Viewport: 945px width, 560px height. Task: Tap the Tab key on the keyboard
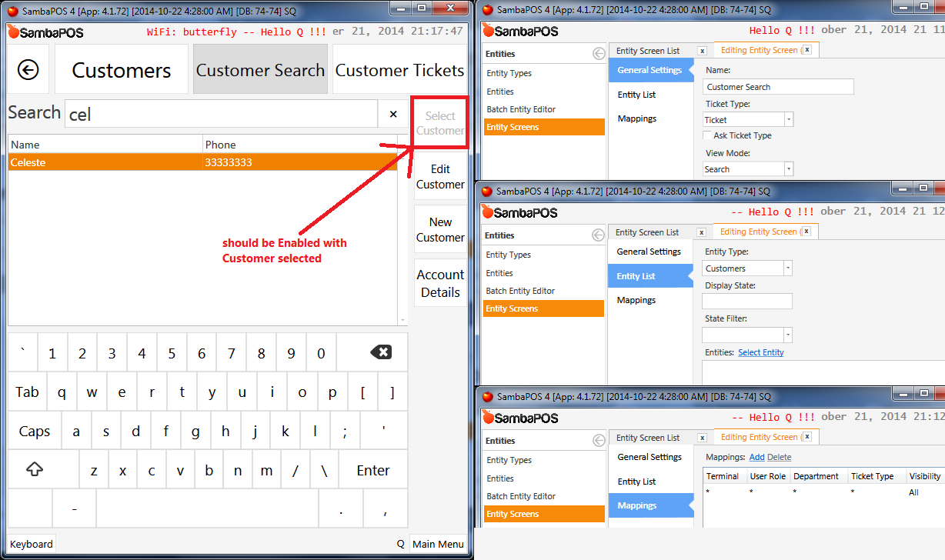[x=28, y=392]
